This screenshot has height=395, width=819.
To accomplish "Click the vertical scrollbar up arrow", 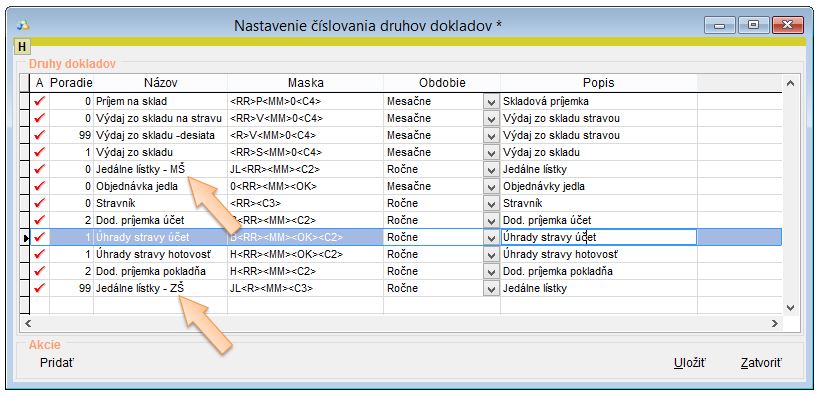I will point(790,83).
